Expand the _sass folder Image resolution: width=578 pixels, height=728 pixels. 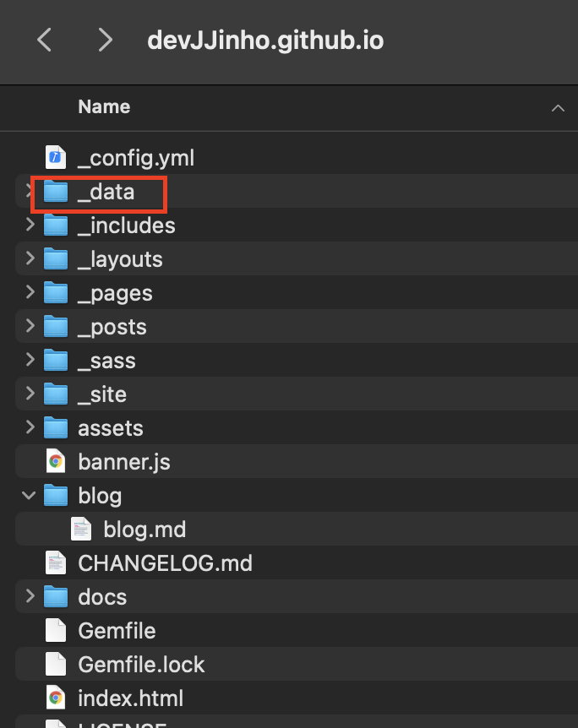click(x=30, y=360)
